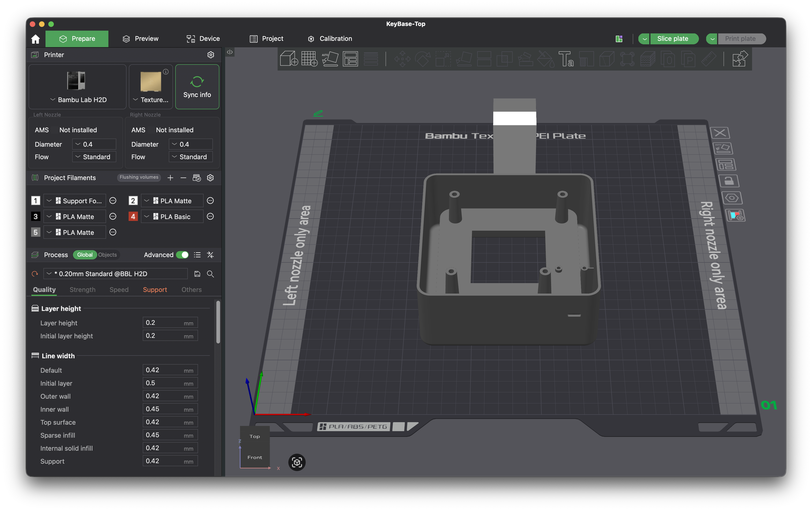The image size is (812, 511).
Task: Open the Others settings tab
Action: click(x=192, y=290)
